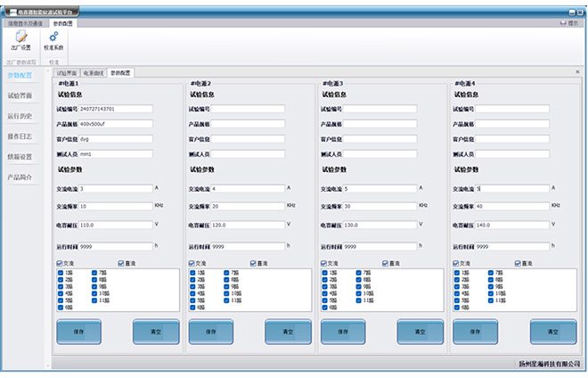
Task: Switch to the 电源曲线 tab
Action: [93, 72]
